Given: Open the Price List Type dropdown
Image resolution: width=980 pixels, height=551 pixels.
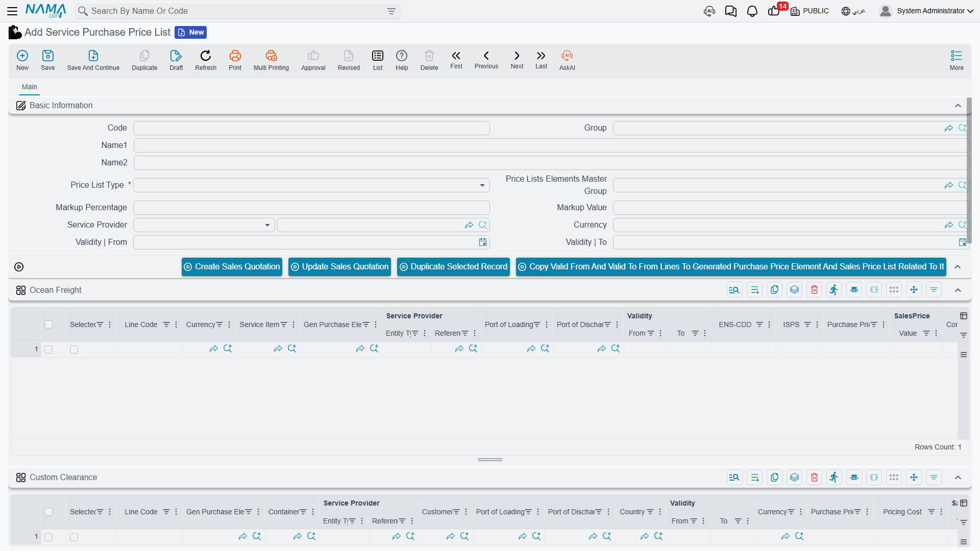Looking at the screenshot, I should click(311, 185).
